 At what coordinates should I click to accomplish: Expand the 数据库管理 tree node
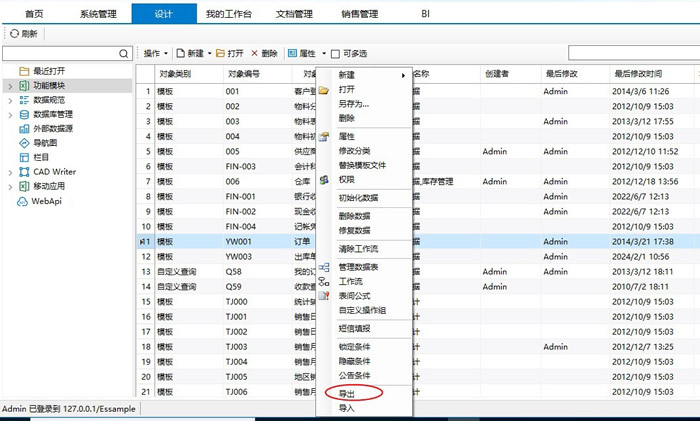(x=10, y=114)
